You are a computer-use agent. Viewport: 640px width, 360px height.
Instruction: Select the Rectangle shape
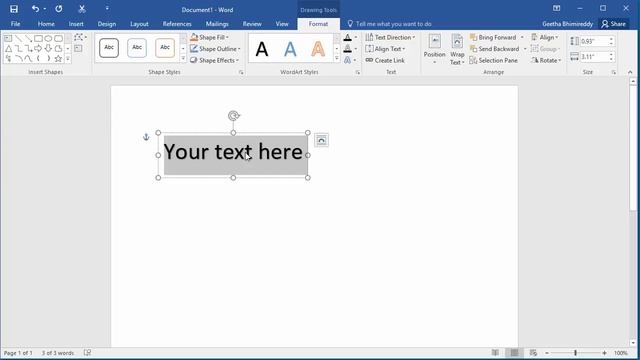pyautogui.click(x=38, y=38)
